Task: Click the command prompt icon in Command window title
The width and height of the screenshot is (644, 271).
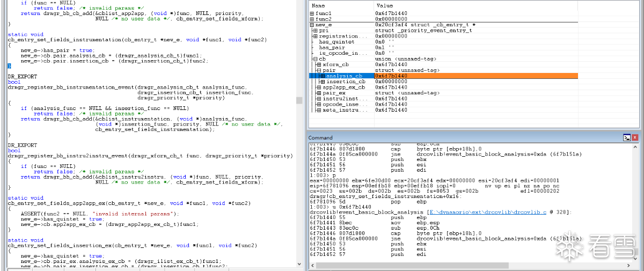Action: 626,137
